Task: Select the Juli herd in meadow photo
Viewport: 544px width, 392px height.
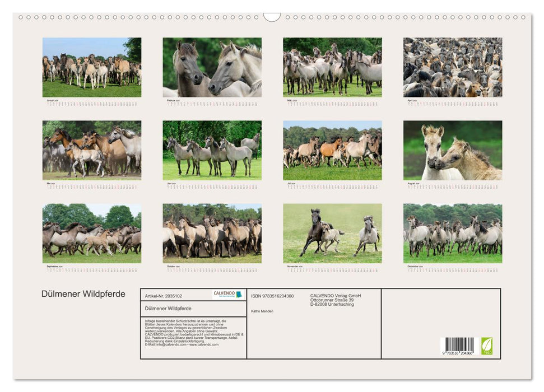Action: click(x=332, y=150)
